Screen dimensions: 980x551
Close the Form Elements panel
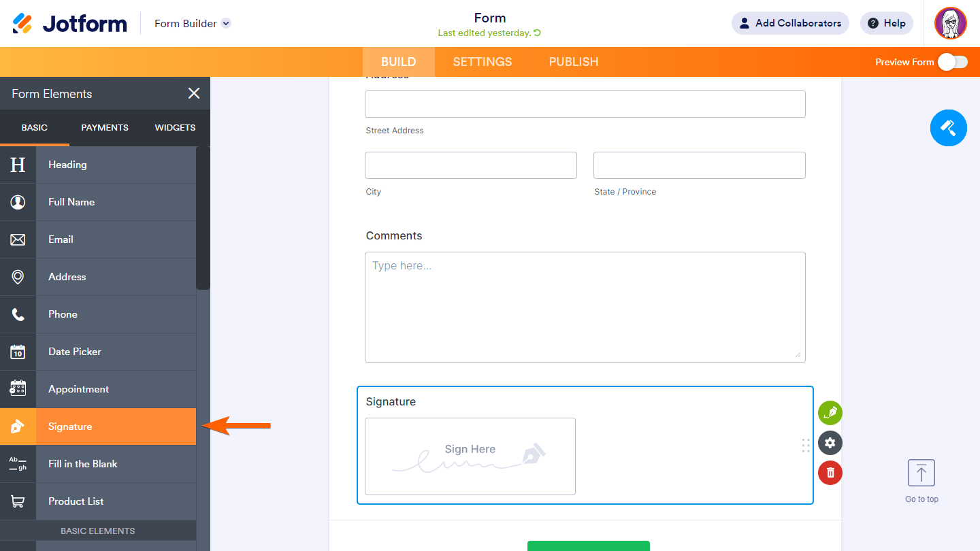pyautogui.click(x=194, y=94)
